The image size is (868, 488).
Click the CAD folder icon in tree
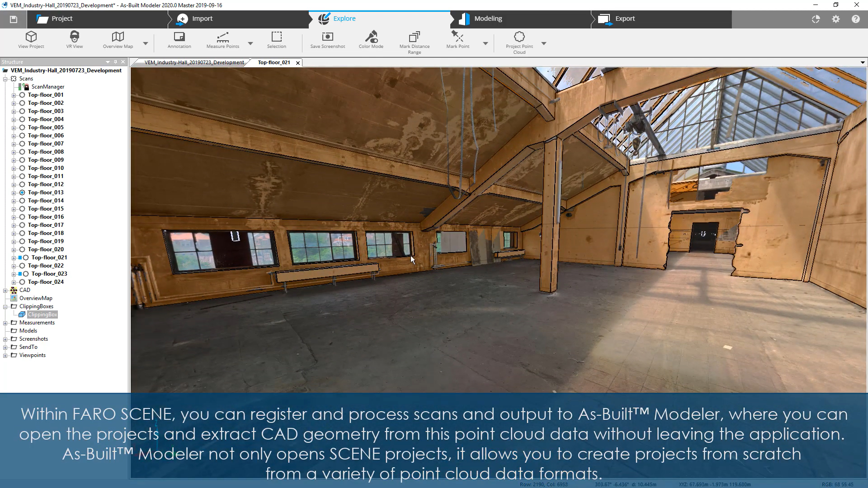(14, 290)
